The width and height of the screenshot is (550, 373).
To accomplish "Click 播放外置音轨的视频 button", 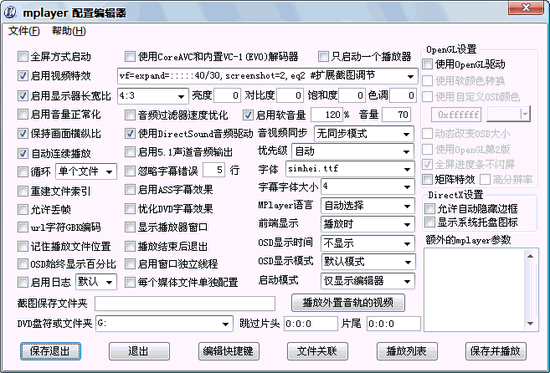I will point(348,303).
